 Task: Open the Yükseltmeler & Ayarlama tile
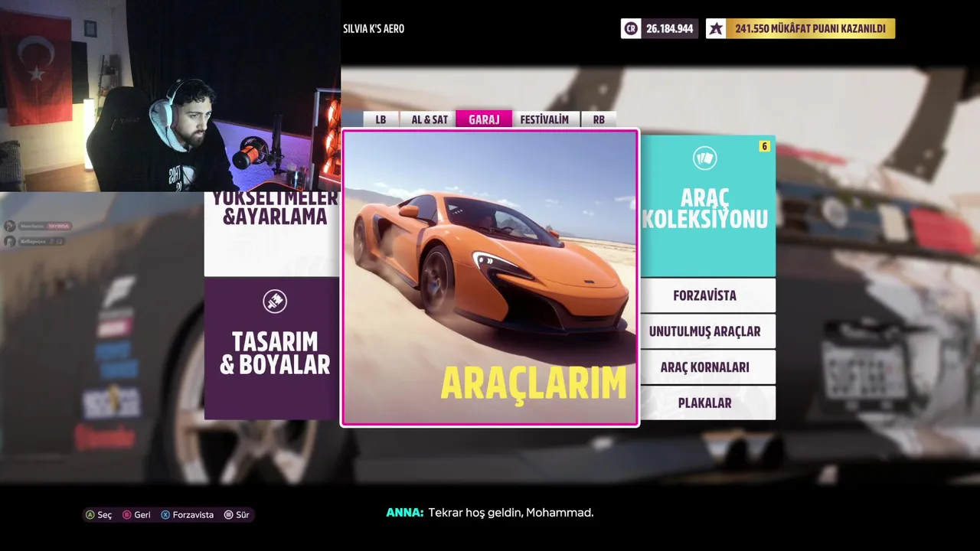[x=273, y=233]
